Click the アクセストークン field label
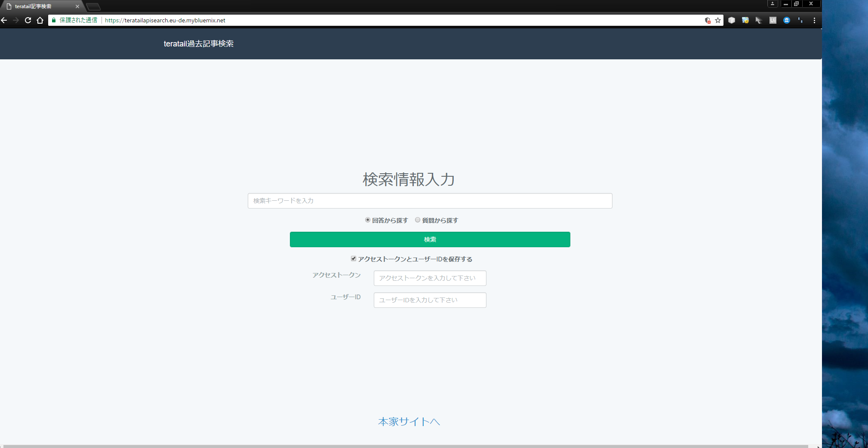This screenshot has width=868, height=448. click(x=337, y=275)
